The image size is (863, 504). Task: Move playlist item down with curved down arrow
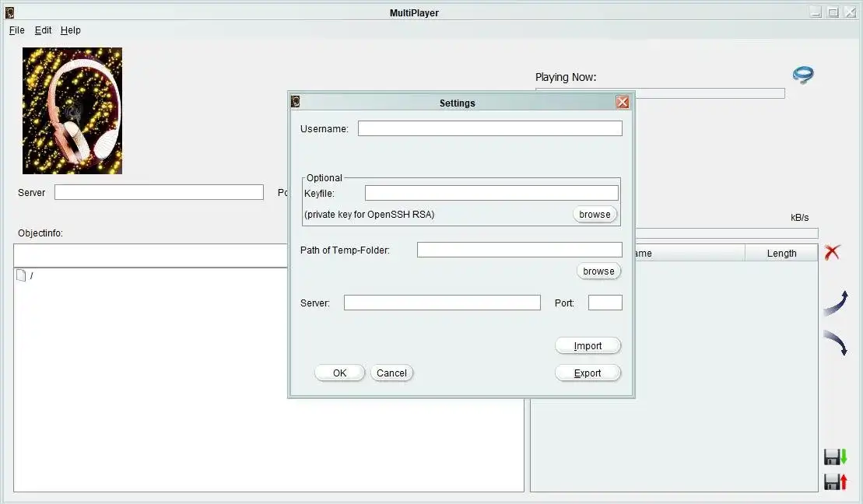click(836, 342)
